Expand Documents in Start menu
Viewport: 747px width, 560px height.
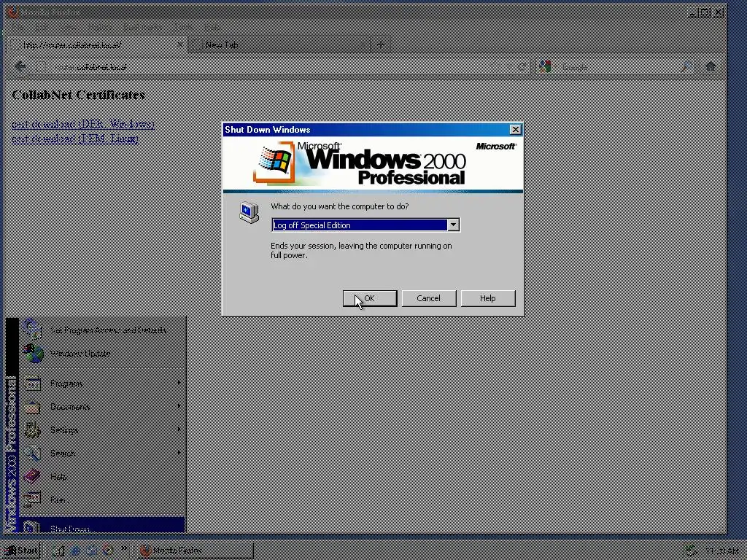pos(102,407)
